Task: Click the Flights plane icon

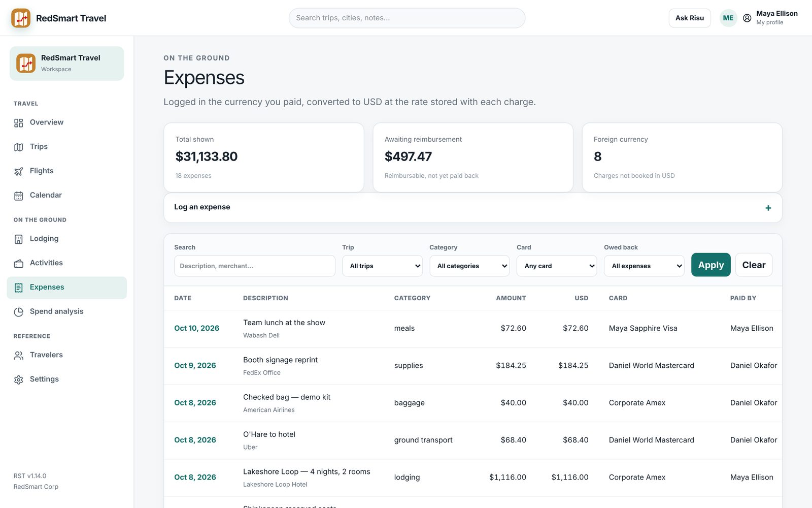Action: coord(19,171)
